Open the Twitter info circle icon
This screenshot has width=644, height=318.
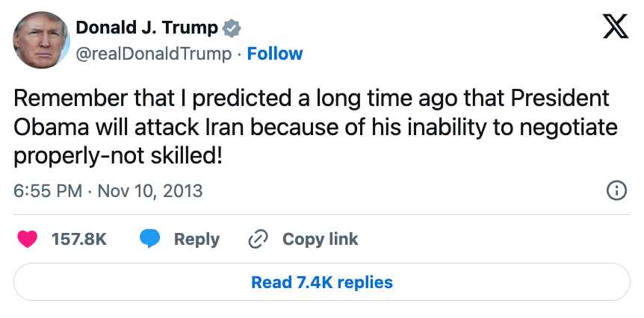pos(616,190)
